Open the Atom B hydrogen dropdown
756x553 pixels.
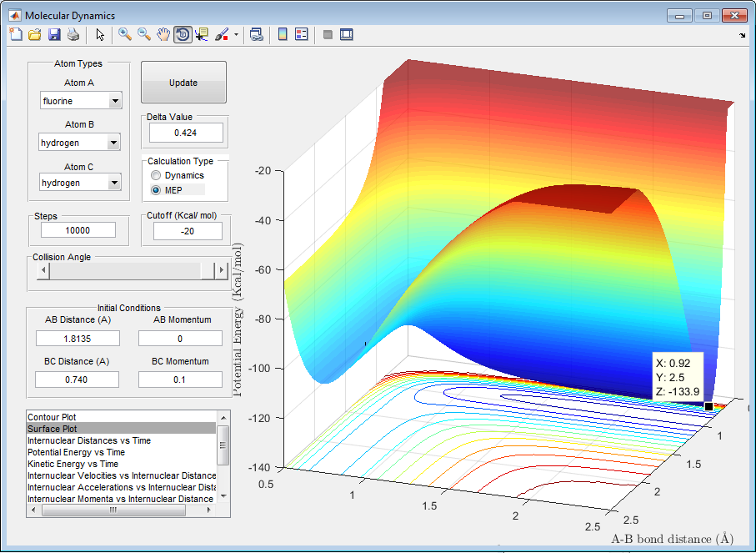(x=115, y=143)
